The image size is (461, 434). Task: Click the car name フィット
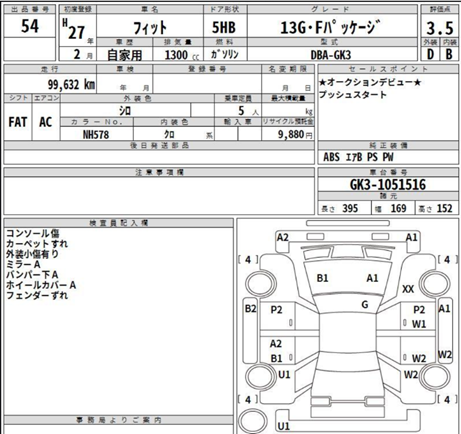(150, 28)
